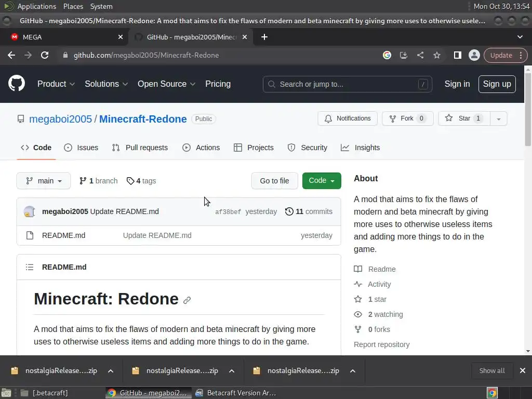This screenshot has height=399, width=532.
Task: View the 11 commits history
Action: pos(309,211)
